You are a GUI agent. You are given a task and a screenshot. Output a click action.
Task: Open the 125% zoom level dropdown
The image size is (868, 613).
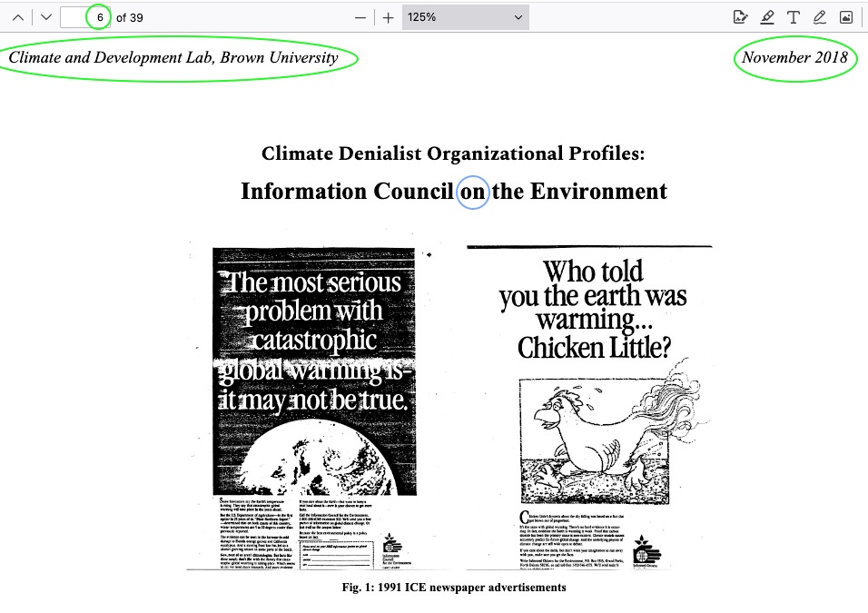tap(465, 17)
